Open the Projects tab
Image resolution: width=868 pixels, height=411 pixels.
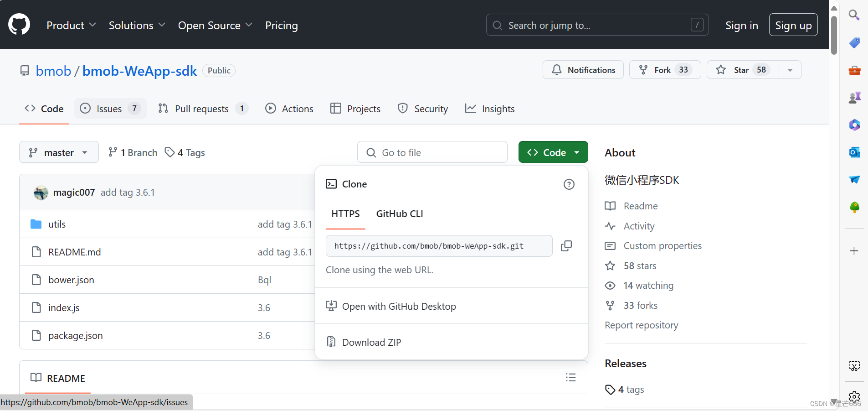355,109
